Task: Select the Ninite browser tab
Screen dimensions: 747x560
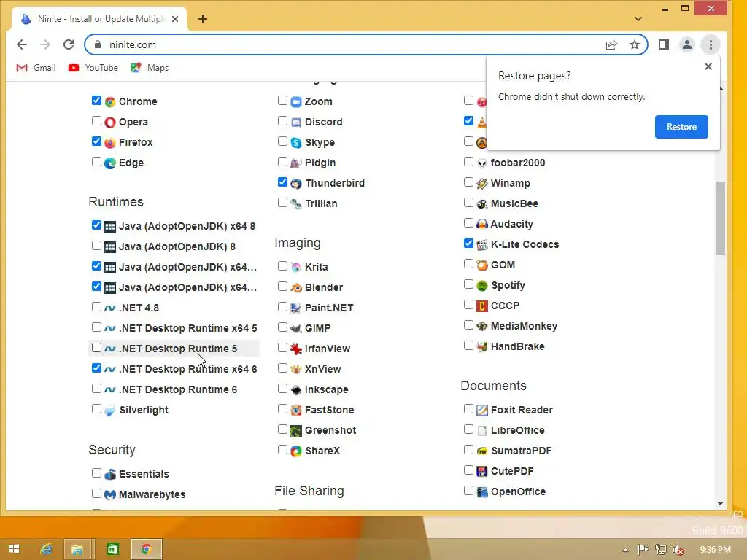Action: pyautogui.click(x=99, y=19)
